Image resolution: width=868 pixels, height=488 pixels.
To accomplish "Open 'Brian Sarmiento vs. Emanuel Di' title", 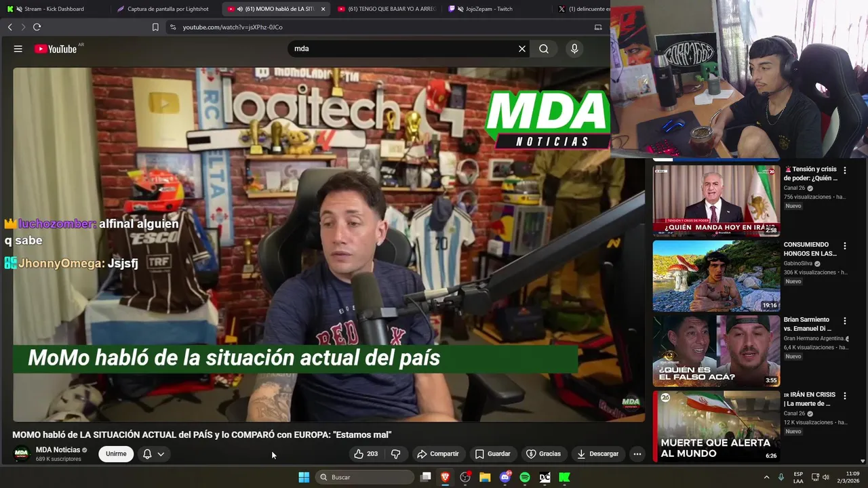I will click(808, 324).
